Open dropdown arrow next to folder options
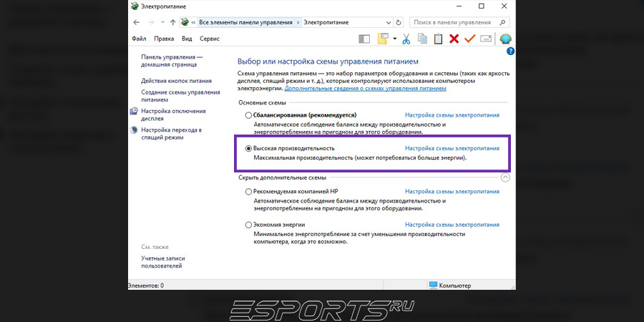Viewport: 644px width, 322px height. [394, 39]
